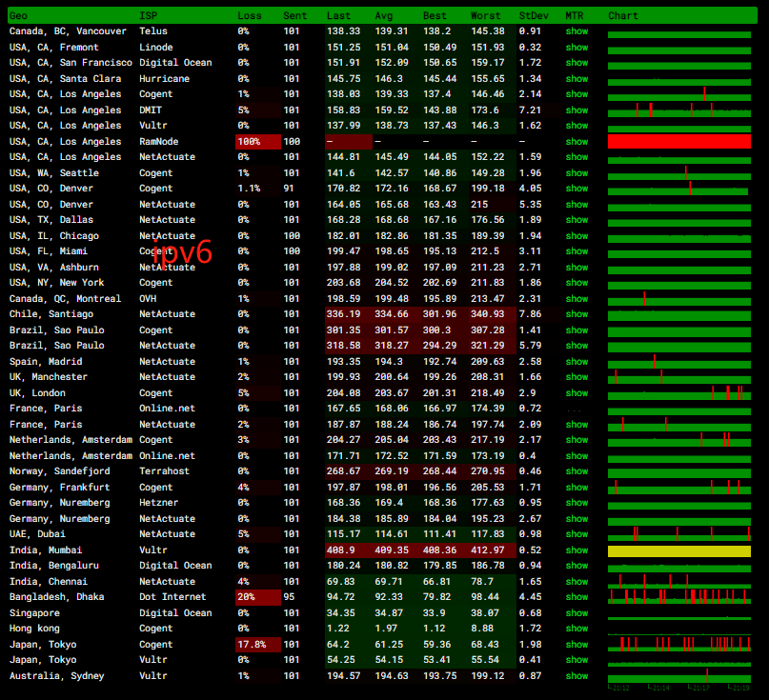Open MTR for Chile, Santiago row

pos(577,314)
